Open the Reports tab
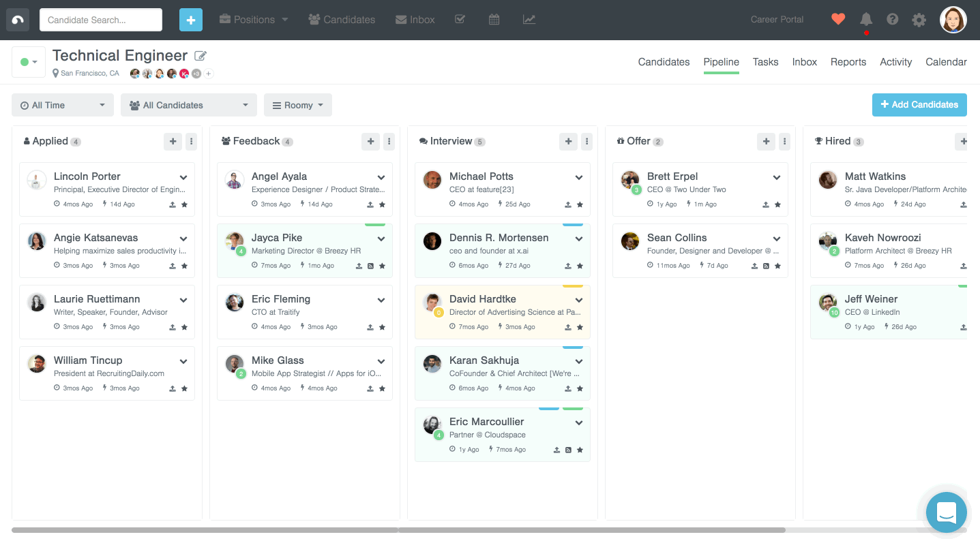This screenshot has width=980, height=541. [848, 62]
